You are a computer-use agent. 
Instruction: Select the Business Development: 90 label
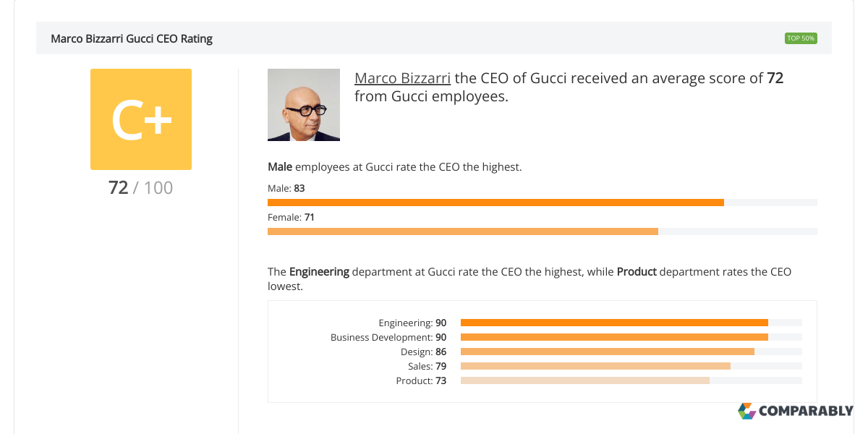[388, 337]
